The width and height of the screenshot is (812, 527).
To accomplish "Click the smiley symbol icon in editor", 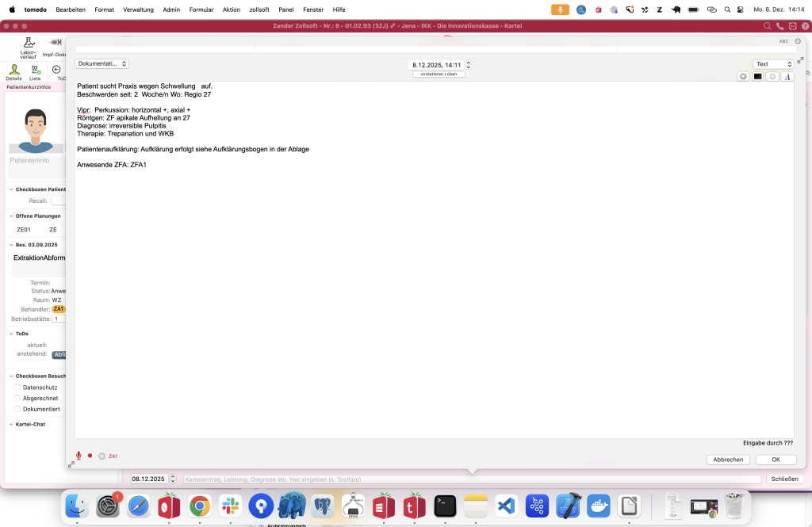I will tap(772, 77).
